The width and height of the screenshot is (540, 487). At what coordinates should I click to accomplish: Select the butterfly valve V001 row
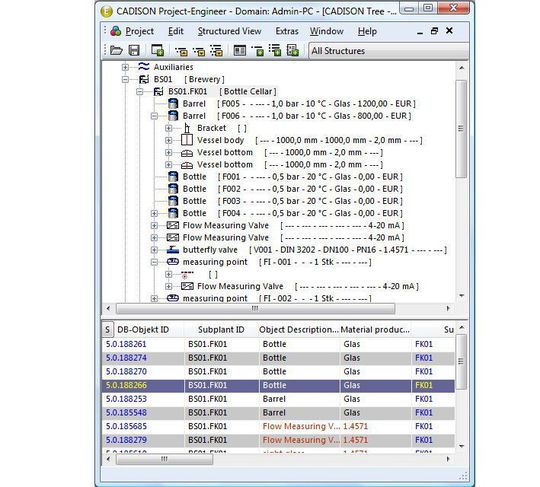click(314, 250)
